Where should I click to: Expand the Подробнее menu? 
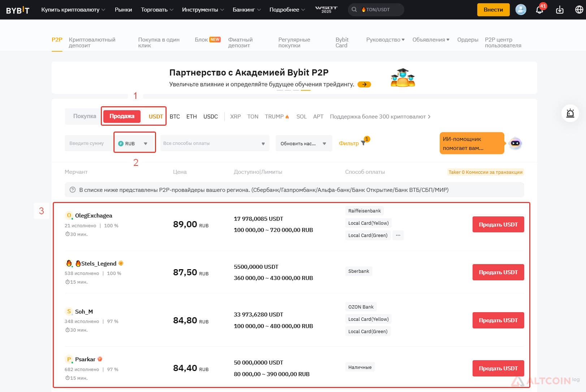287,10
